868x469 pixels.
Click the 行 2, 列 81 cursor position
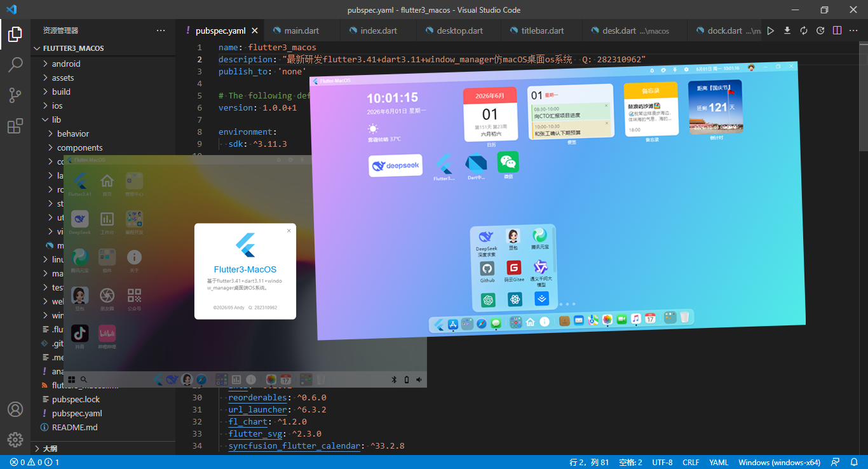(x=589, y=462)
